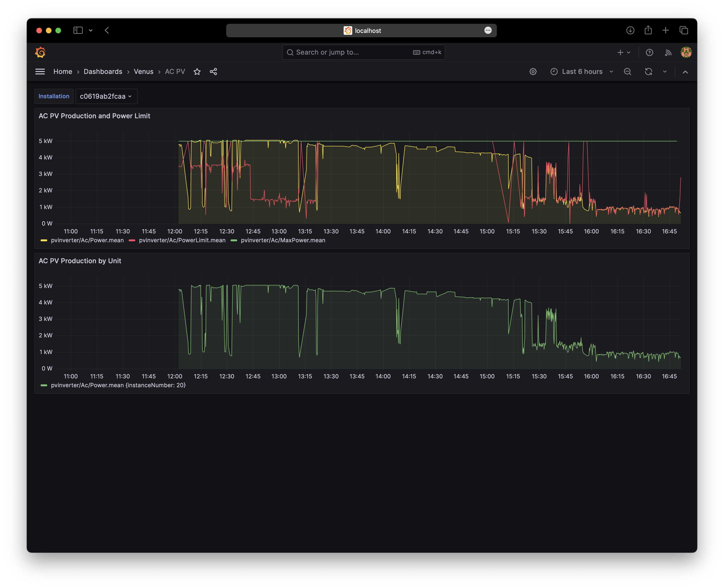Open dashboard settings gear
Screen dimensions: 724x588
coord(533,72)
